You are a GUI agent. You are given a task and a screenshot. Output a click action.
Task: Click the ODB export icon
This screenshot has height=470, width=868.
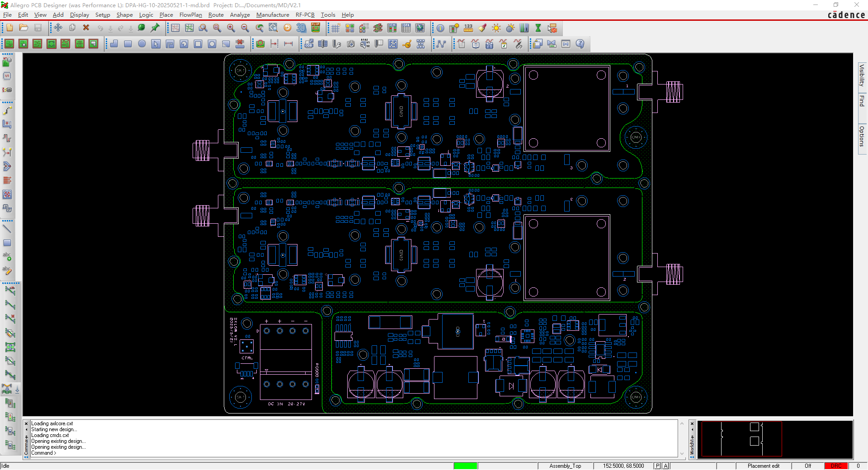309,44
